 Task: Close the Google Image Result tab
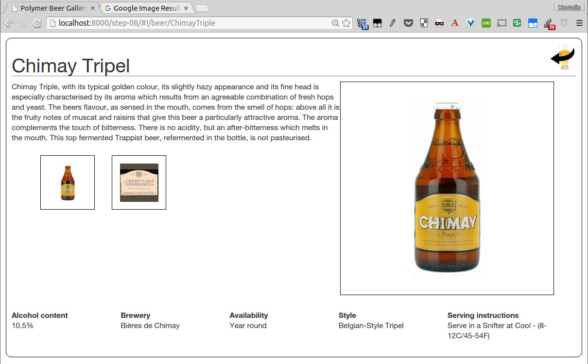tap(187, 8)
